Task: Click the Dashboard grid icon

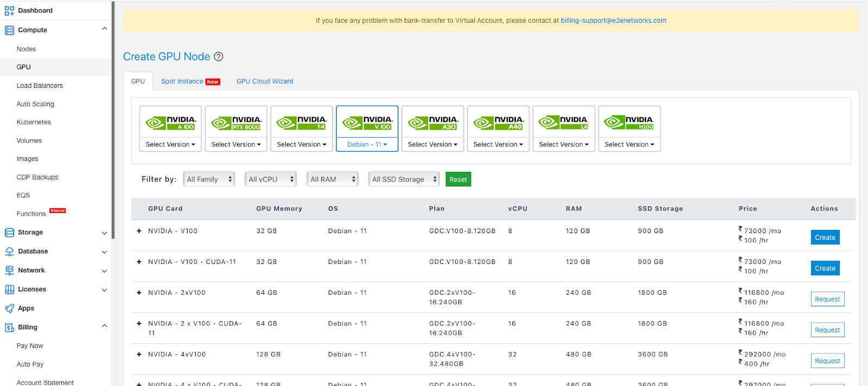Action: (x=9, y=10)
